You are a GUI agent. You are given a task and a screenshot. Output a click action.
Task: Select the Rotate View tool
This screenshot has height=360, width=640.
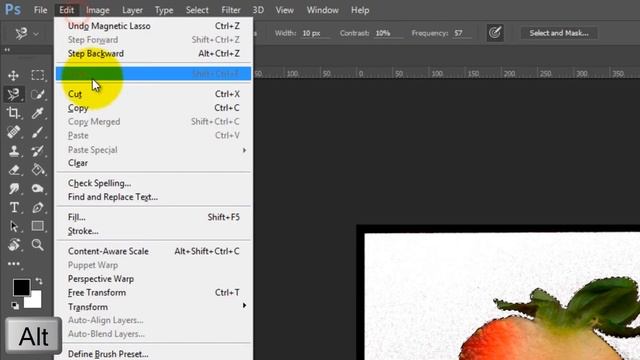pos(13,245)
